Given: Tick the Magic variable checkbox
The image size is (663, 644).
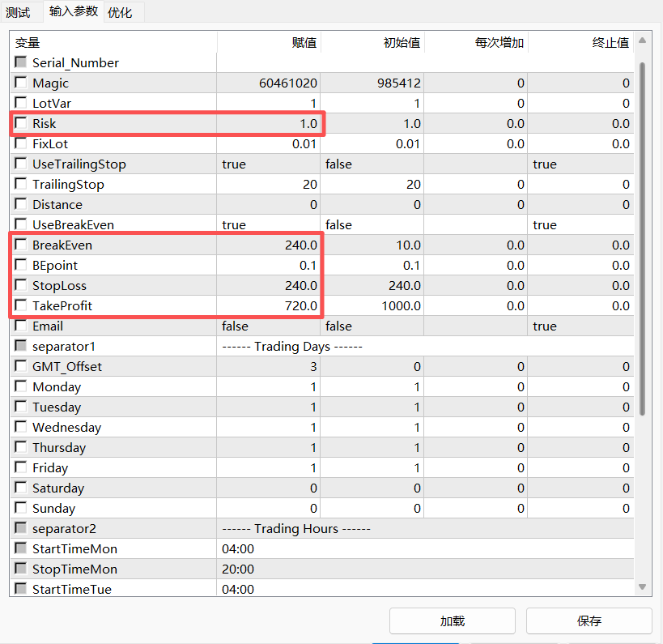Looking at the screenshot, I should pos(21,83).
